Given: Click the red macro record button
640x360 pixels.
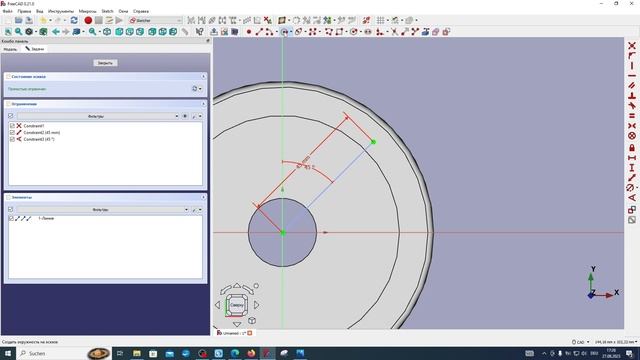Looking at the screenshot, I should (88, 20).
